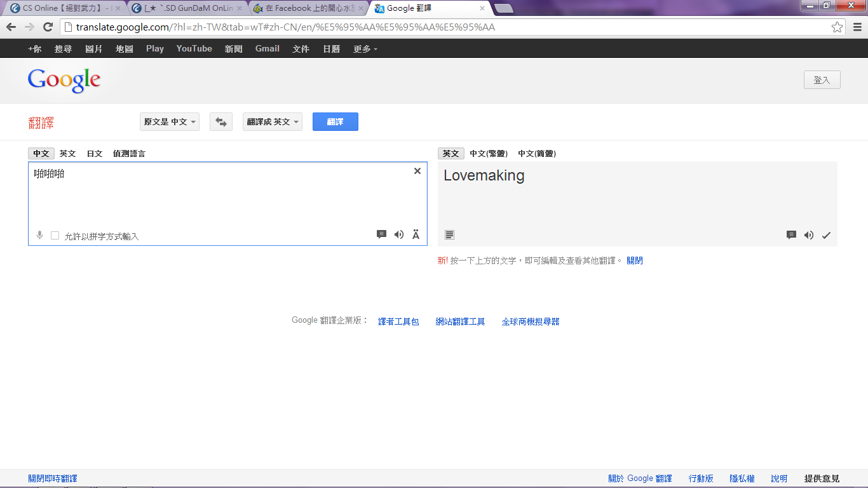Click the blue 翻譯 translate button
Image resolution: width=868 pixels, height=488 pixels.
point(336,122)
